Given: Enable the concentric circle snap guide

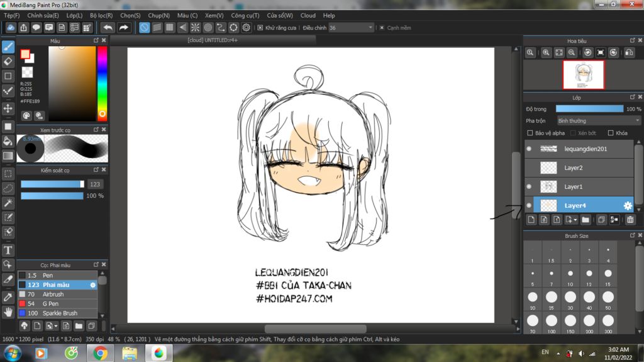Looking at the screenshot, I should (208, 28).
